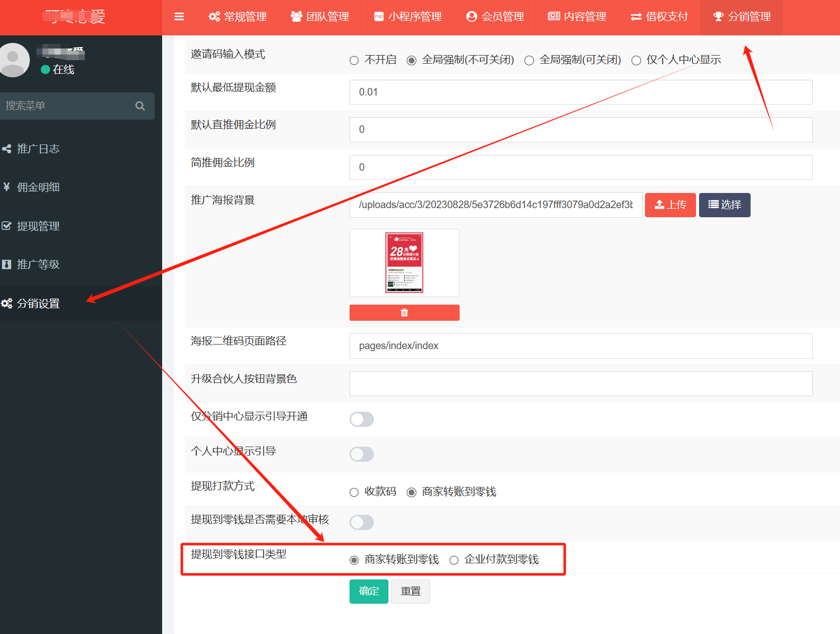The height and width of the screenshot is (634, 840).
Task: Select 全局强制(可关闭) radio option
Action: point(529,61)
